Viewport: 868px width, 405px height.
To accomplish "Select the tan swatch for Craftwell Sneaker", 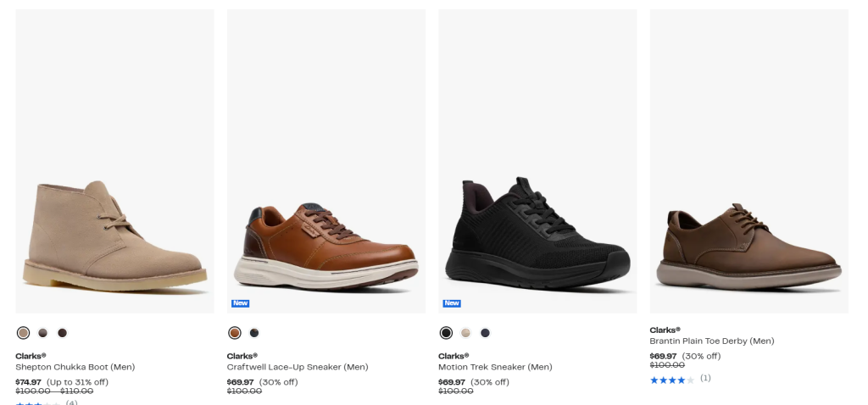I will [235, 333].
